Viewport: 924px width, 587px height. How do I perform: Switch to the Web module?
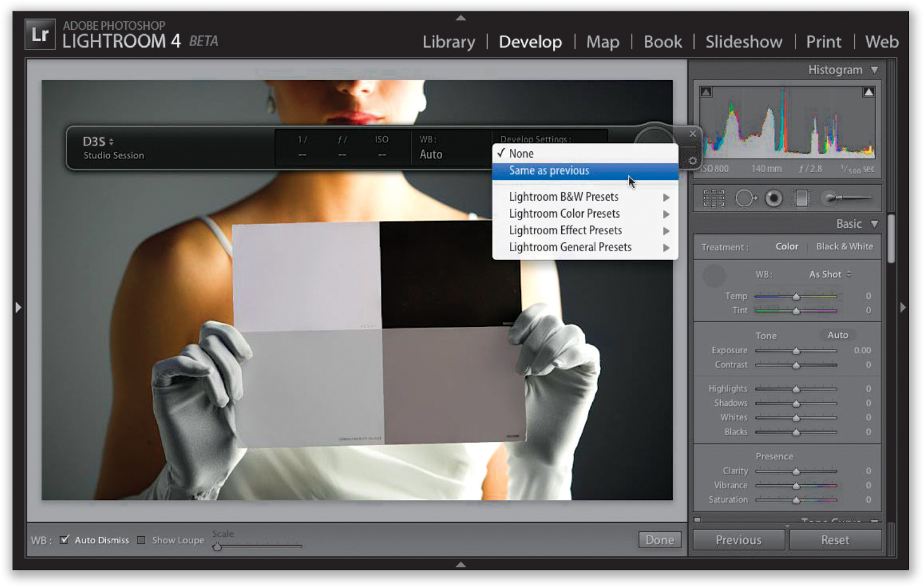click(x=882, y=42)
